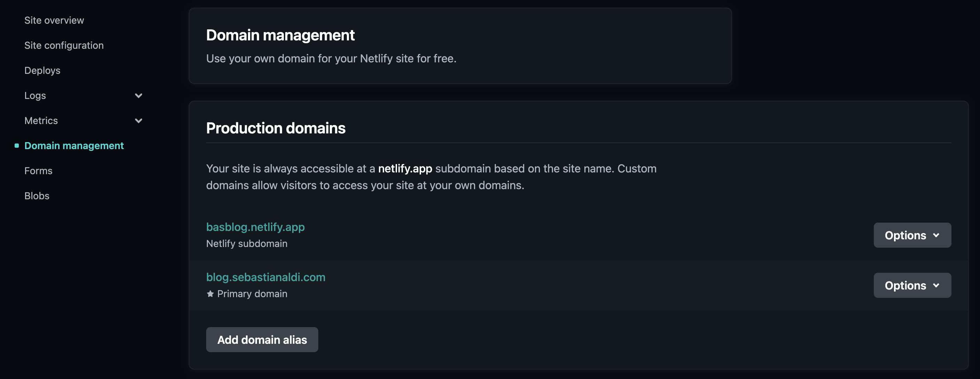This screenshot has height=379, width=980.
Task: Click the Production domains heading
Action: pyautogui.click(x=276, y=128)
